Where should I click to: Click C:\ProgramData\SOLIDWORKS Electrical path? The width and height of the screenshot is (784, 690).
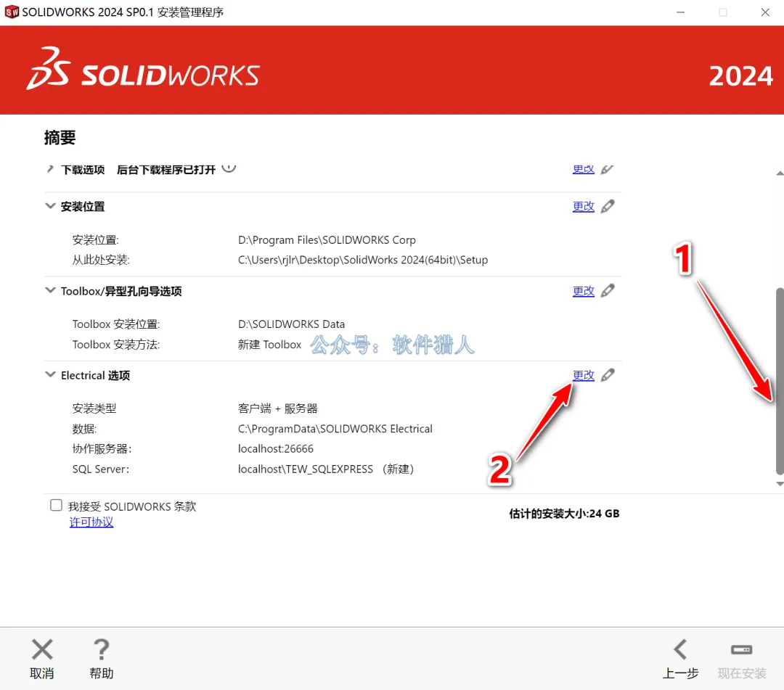pyautogui.click(x=335, y=429)
